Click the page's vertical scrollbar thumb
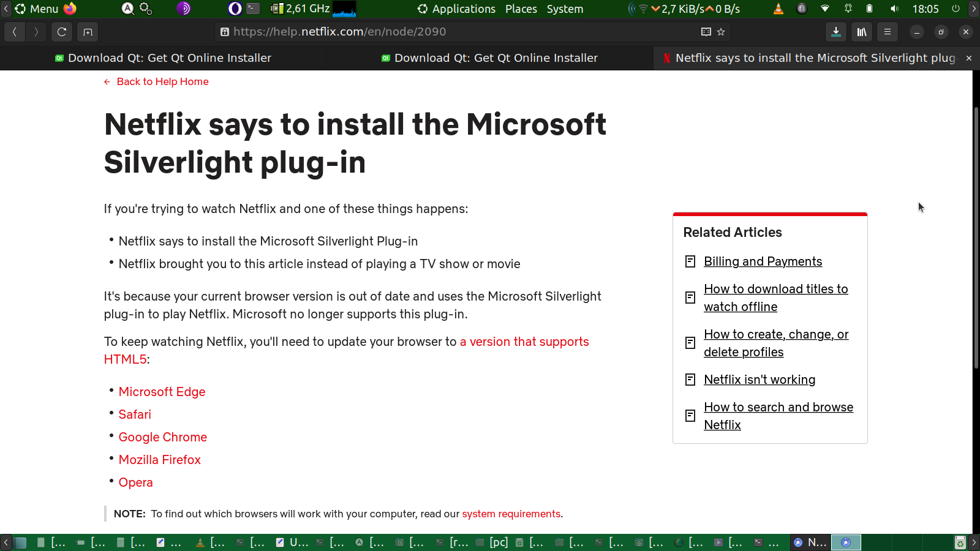Viewport: 980px width, 551px height. (976, 238)
